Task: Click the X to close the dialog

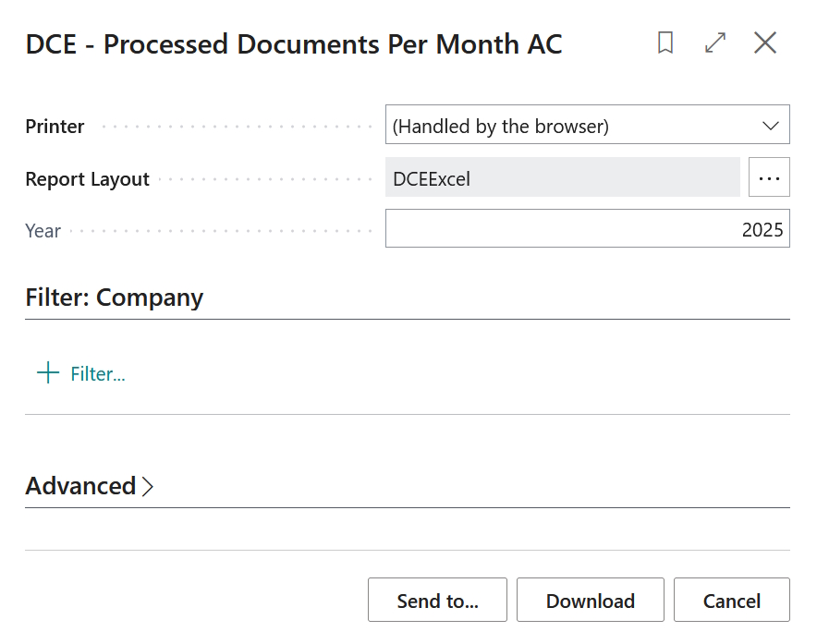Action: click(764, 43)
